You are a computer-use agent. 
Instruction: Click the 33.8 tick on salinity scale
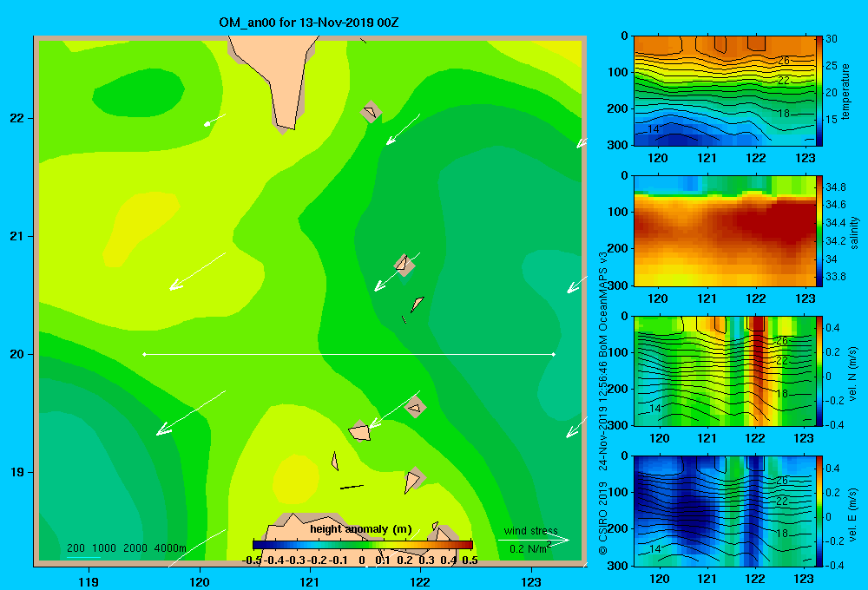click(835, 277)
